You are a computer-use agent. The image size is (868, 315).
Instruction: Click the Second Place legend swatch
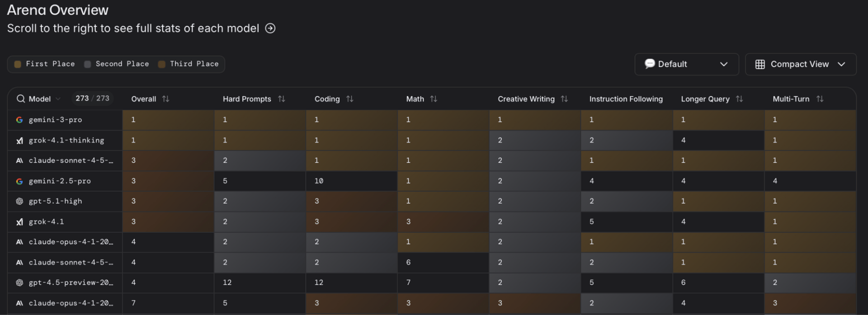pos(88,64)
